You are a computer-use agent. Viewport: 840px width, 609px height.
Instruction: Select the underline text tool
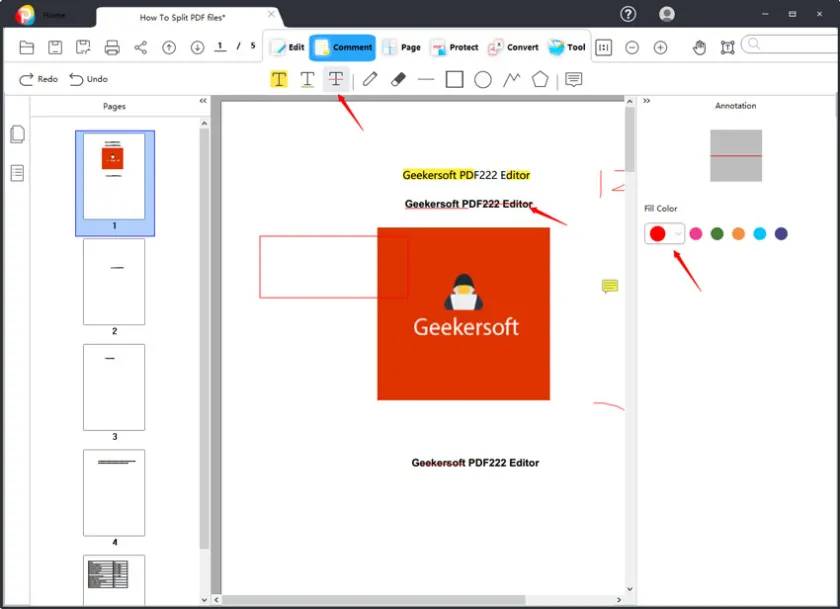point(307,79)
